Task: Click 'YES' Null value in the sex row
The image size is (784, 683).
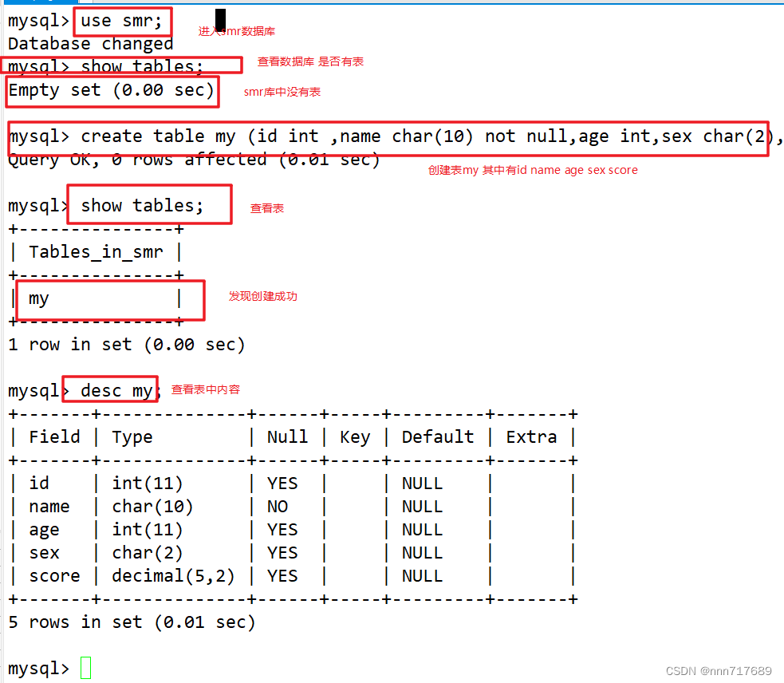Action: pos(282,553)
